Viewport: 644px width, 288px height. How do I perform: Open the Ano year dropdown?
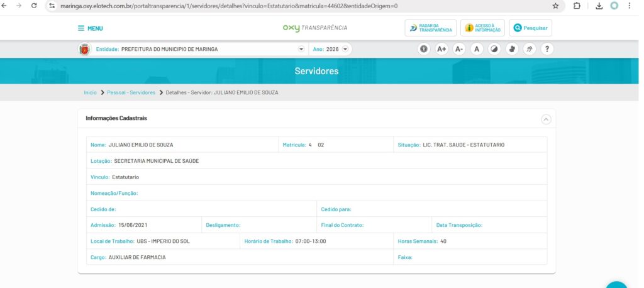coord(345,49)
